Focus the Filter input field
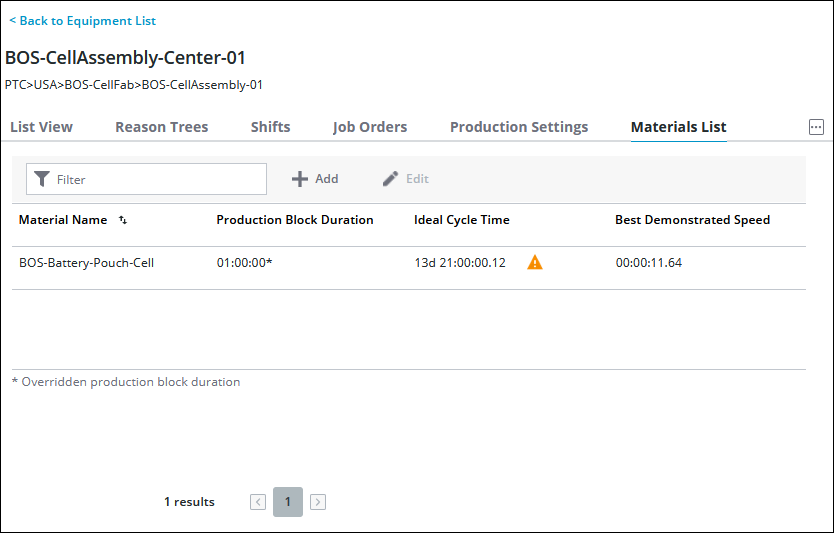 146,179
